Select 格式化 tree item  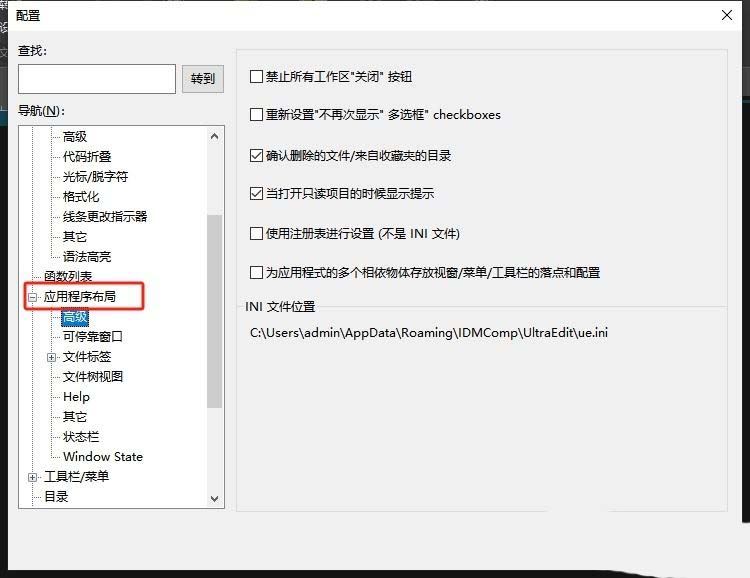(81, 197)
